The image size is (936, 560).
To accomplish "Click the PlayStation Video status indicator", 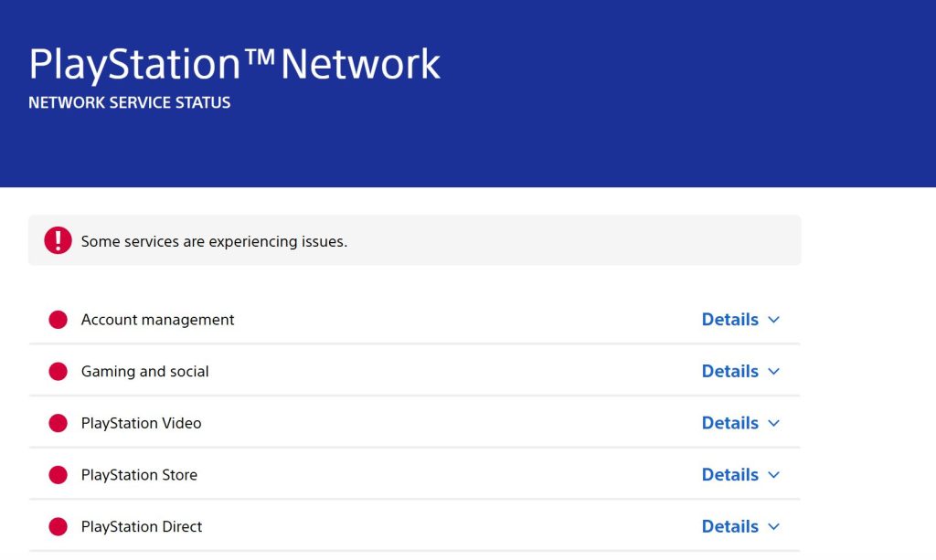I will pyautogui.click(x=58, y=422).
